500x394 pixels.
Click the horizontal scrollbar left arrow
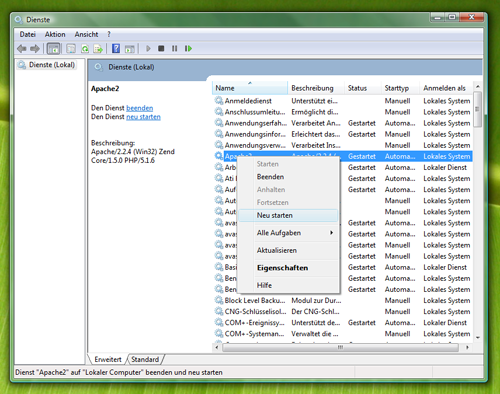[x=217, y=347]
